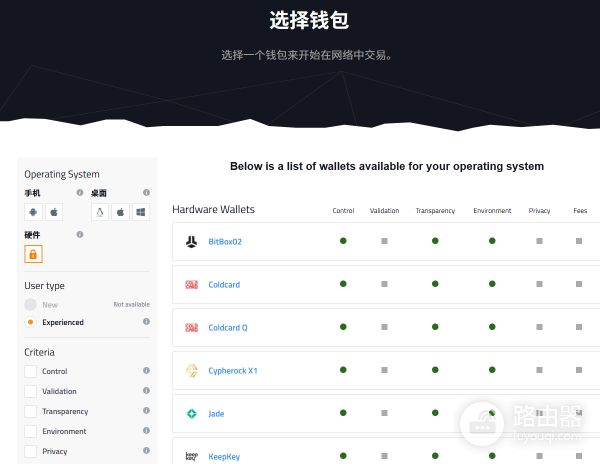Tick the Transparency criteria checkbox
This screenshot has width=600, height=464.
31,412
